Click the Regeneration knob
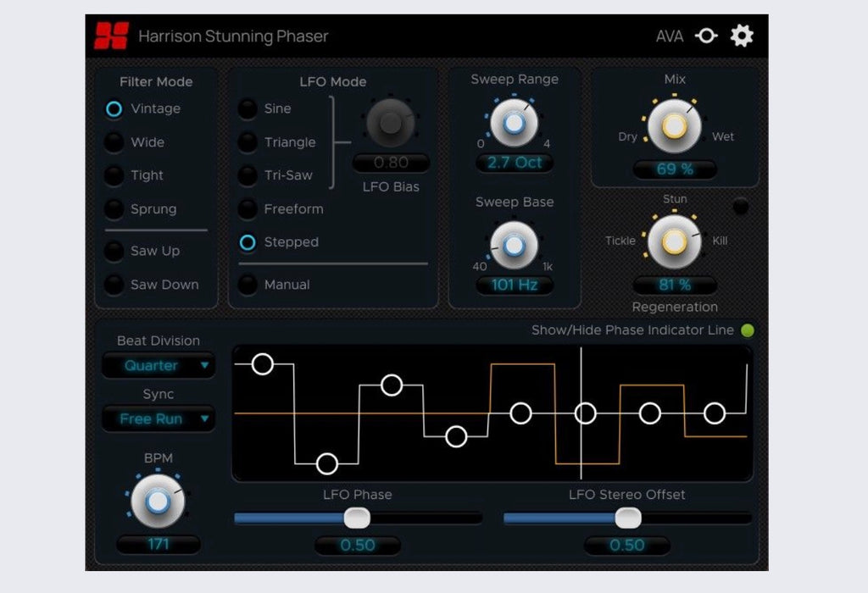868x593 pixels. tap(674, 242)
